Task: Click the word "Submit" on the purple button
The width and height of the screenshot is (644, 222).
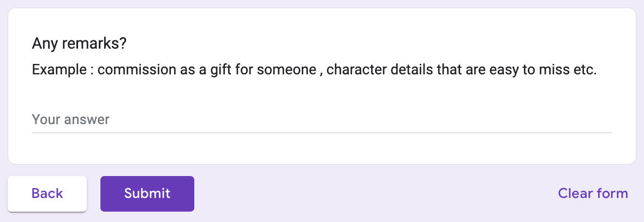Action: point(147,194)
